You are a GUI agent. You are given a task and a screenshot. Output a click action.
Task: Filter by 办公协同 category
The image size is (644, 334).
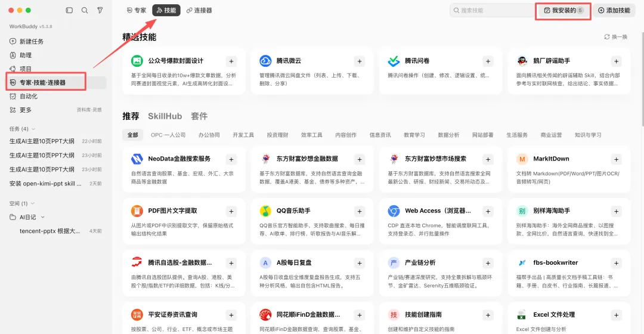click(x=209, y=135)
